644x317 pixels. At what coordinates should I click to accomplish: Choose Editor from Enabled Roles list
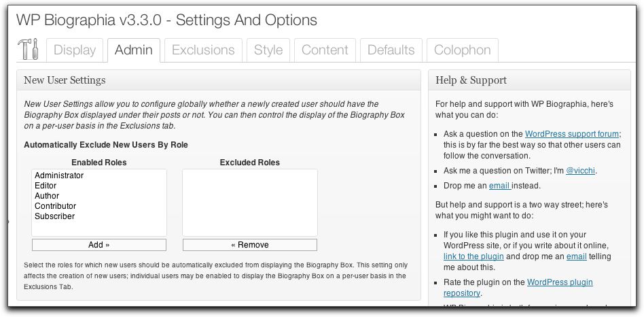(x=46, y=186)
